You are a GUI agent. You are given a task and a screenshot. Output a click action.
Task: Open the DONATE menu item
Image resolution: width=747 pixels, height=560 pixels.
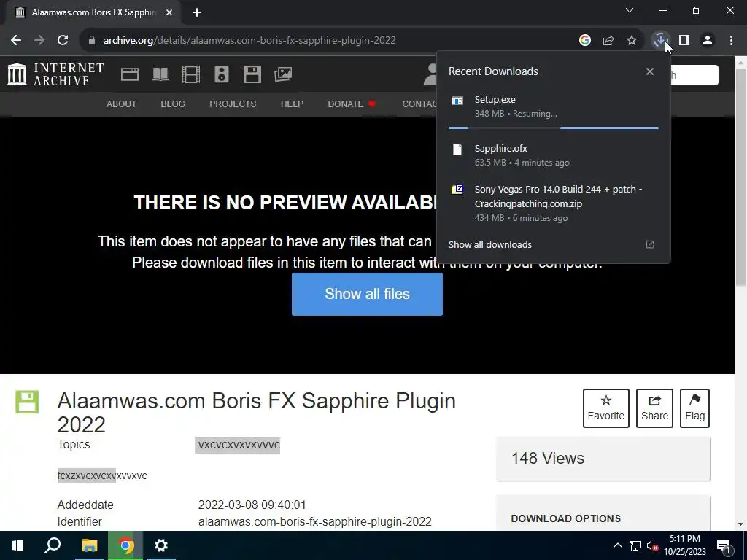pos(352,104)
